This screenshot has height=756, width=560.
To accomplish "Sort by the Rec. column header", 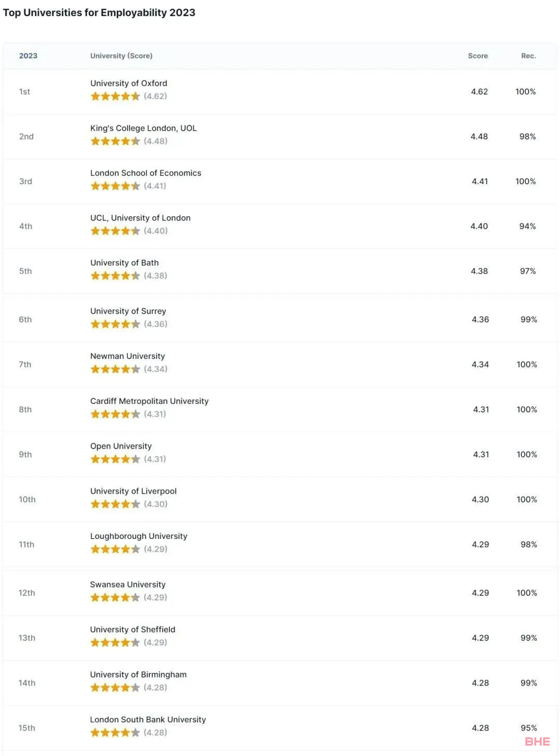I will [528, 56].
